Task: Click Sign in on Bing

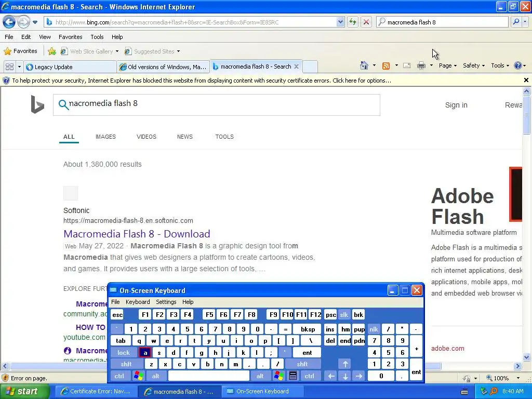Action: (x=456, y=105)
